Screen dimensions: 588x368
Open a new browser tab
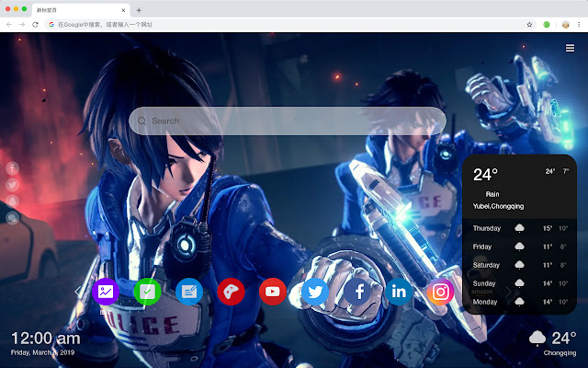click(139, 10)
